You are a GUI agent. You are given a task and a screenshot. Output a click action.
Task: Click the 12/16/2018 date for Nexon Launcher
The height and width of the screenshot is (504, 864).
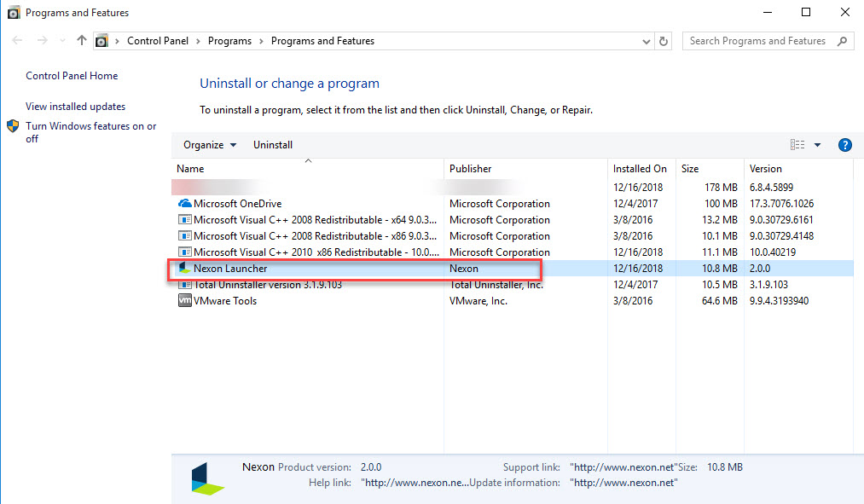click(637, 269)
